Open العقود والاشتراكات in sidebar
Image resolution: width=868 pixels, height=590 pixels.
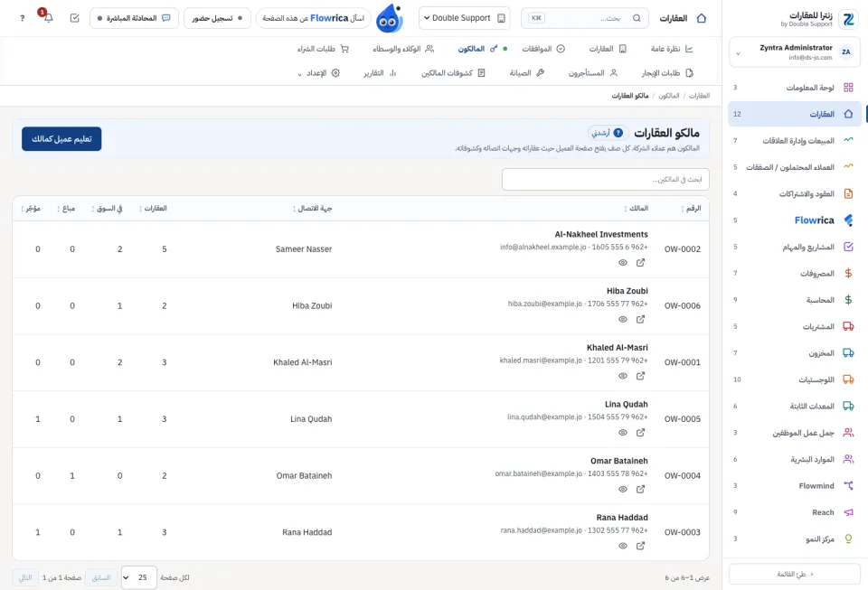(795, 193)
